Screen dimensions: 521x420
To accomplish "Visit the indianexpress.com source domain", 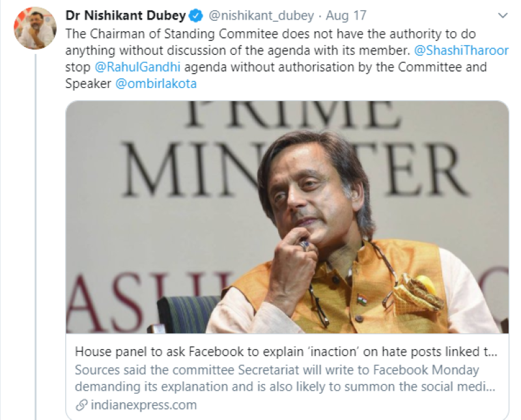I will 143,405.
